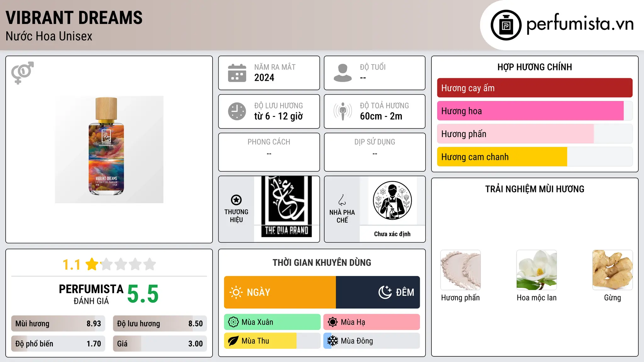The image size is (644, 362).
Task: Click the snowflake icon for Mùa Đông
Action: (x=333, y=341)
